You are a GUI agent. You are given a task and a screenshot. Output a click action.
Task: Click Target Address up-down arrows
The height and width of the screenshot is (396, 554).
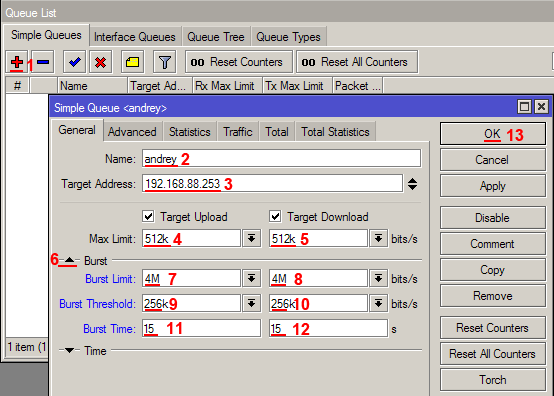pos(412,184)
